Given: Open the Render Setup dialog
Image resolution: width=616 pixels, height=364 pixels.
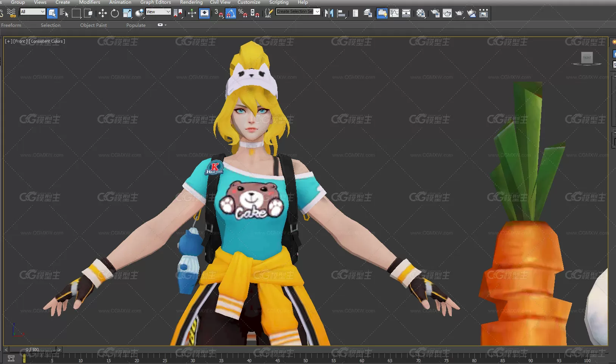Looking at the screenshot, I should pyautogui.click(x=435, y=14).
